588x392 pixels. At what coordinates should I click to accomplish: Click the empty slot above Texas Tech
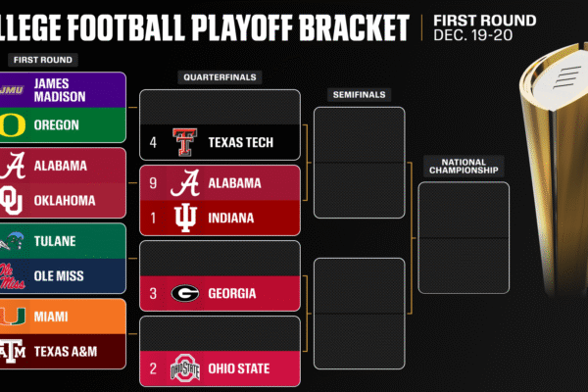point(220,108)
